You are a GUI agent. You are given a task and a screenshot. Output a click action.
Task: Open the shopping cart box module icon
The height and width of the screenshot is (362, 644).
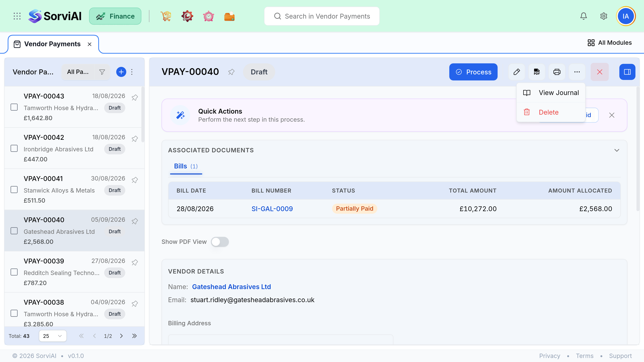(166, 16)
